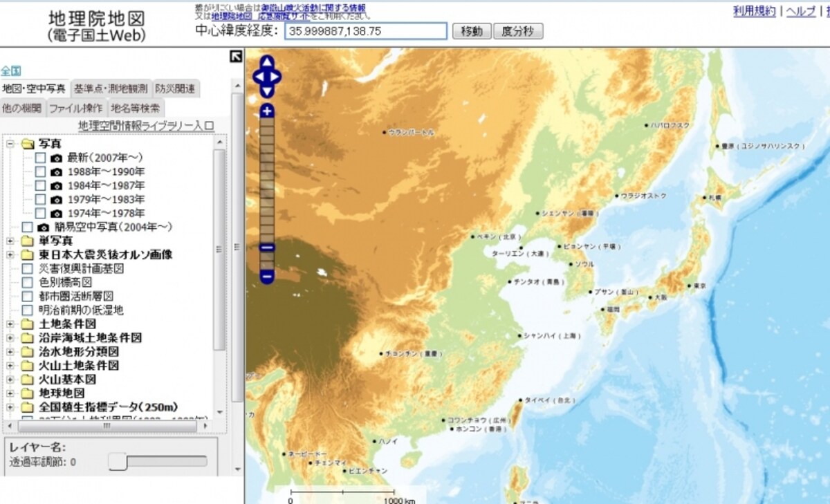830x504 pixels.
Task: Pan the map right with the arrow
Action: [x=277, y=77]
